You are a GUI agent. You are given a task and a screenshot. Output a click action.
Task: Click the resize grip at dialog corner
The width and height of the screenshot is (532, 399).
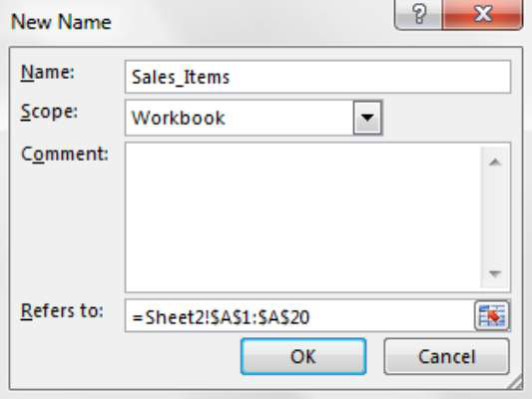coord(516,383)
